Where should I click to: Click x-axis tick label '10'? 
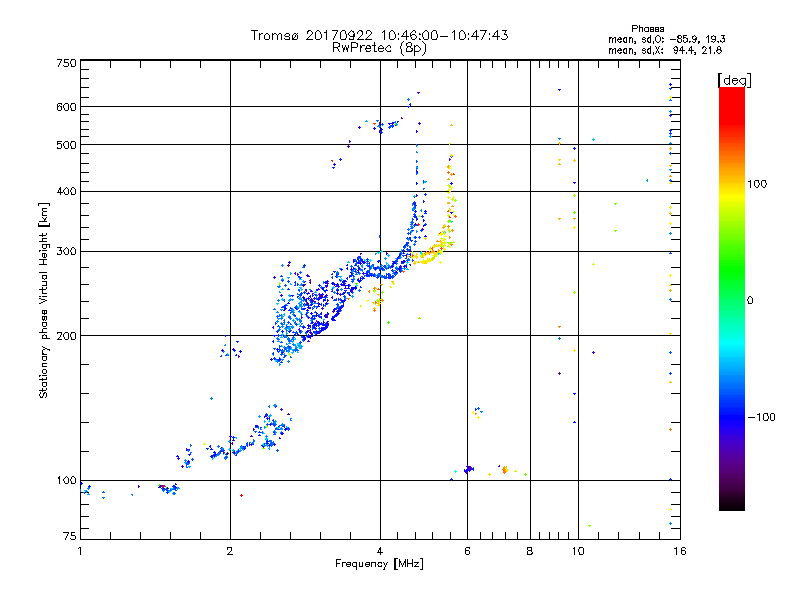click(578, 551)
